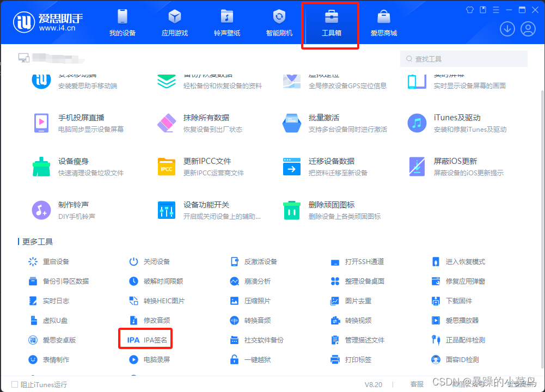
Task: Open 屏蔽iOS更新 tool
Action: [456, 167]
